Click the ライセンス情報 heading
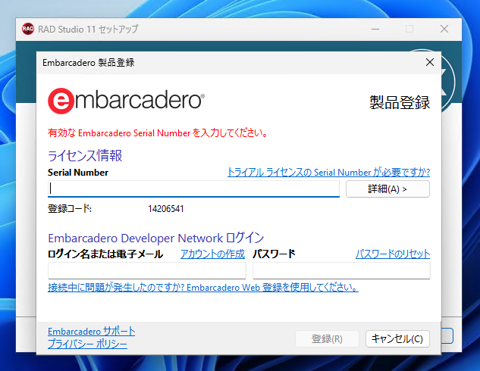 [x=85, y=156]
